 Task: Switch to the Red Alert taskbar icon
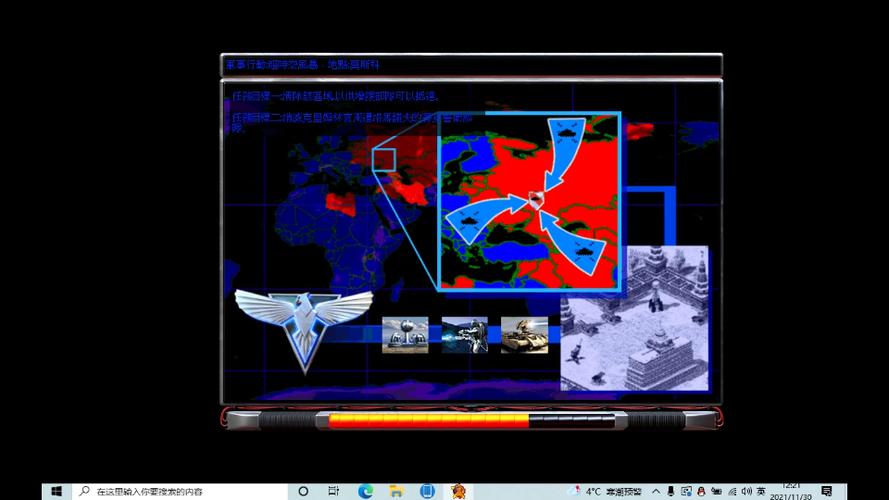(x=458, y=492)
